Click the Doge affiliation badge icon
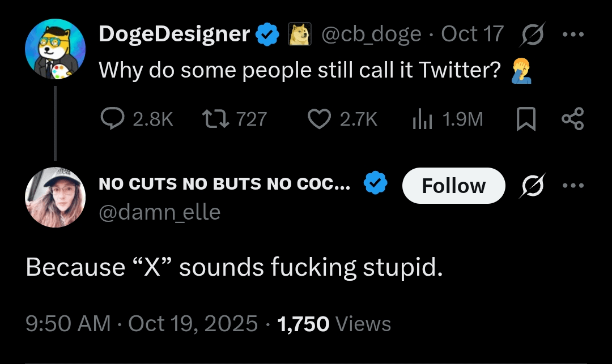The height and width of the screenshot is (364, 612). coord(300,35)
